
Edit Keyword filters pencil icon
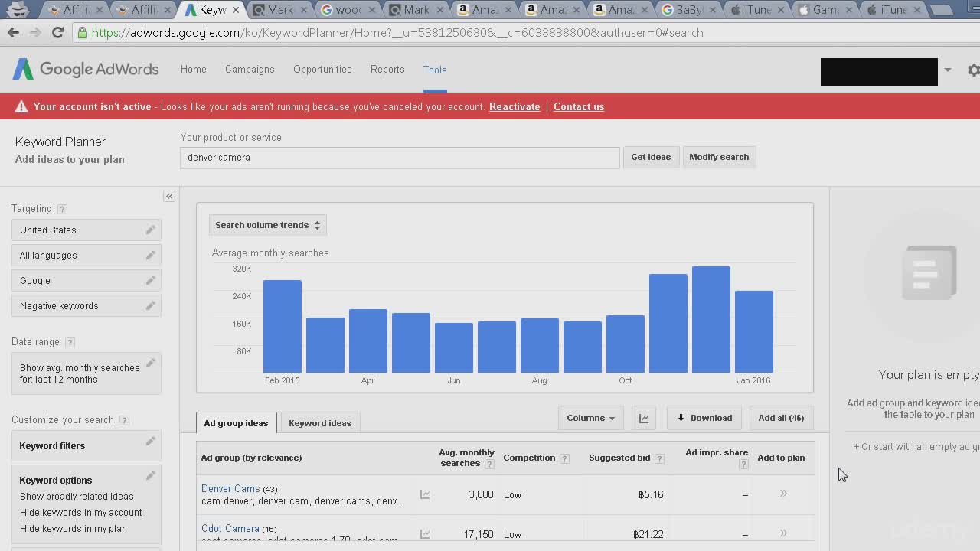point(150,442)
